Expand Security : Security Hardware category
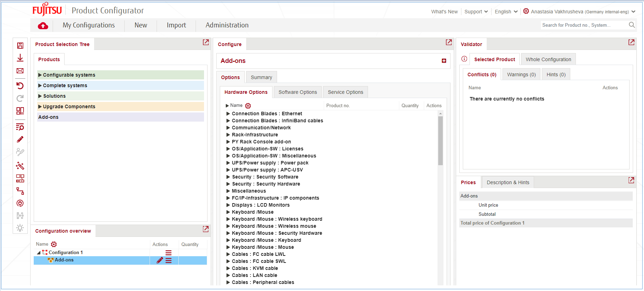 pyautogui.click(x=228, y=184)
